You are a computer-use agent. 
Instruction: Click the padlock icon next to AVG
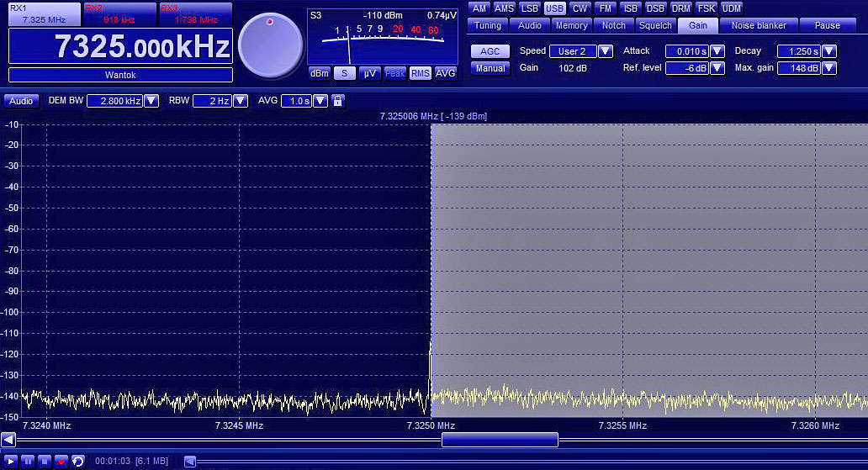(338, 101)
